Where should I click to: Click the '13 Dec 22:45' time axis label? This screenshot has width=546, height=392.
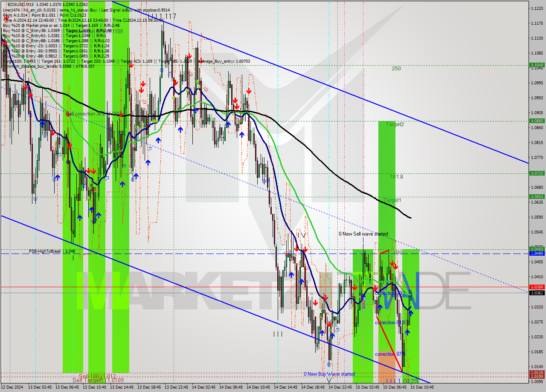tap(177, 387)
